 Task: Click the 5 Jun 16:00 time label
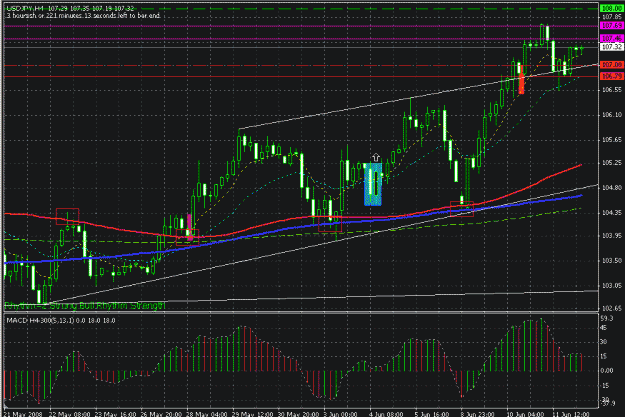pos(432,414)
